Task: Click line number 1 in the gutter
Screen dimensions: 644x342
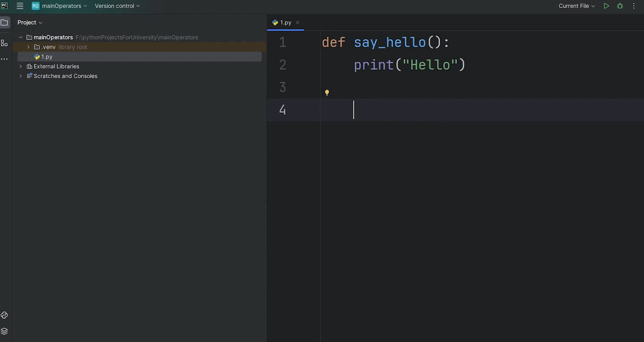Action: click(x=283, y=42)
